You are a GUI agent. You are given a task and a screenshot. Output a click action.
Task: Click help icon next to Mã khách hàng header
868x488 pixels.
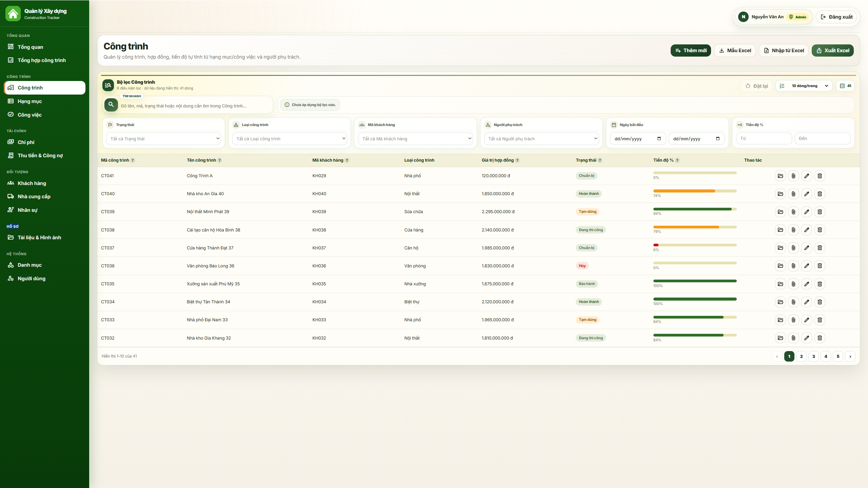pos(347,160)
